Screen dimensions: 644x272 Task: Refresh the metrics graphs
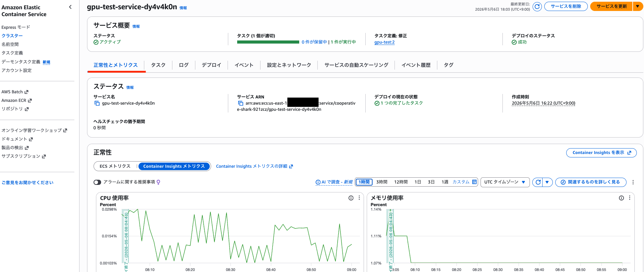point(538,182)
